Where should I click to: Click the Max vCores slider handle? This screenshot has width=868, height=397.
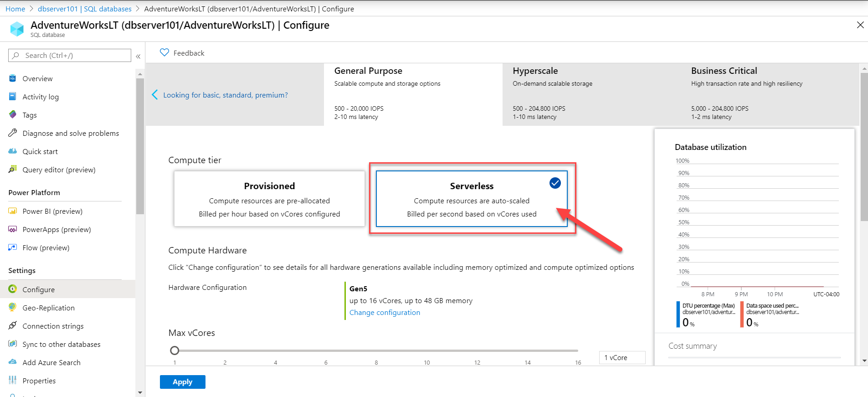point(175,351)
